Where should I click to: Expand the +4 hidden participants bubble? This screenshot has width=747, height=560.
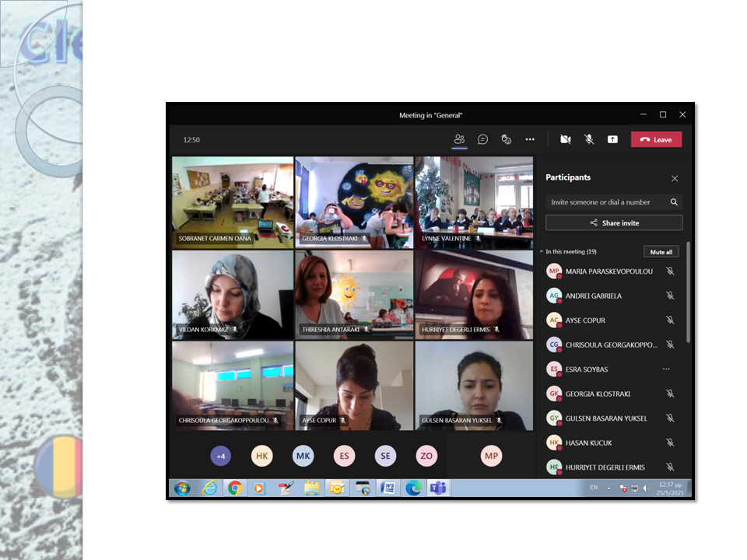pyautogui.click(x=221, y=457)
